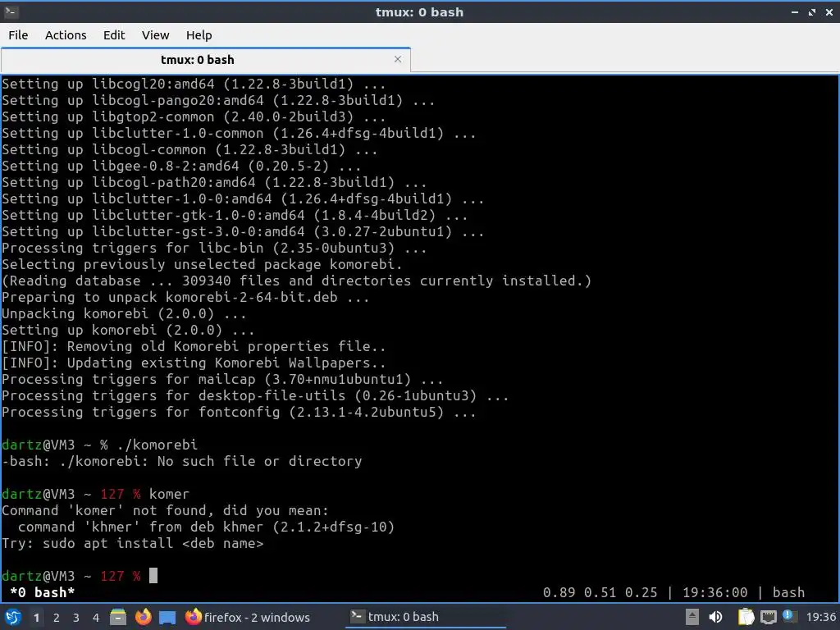This screenshot has height=630, width=840.
Task: Click 'Reading database ... 309340 files' line
Action: coord(296,281)
